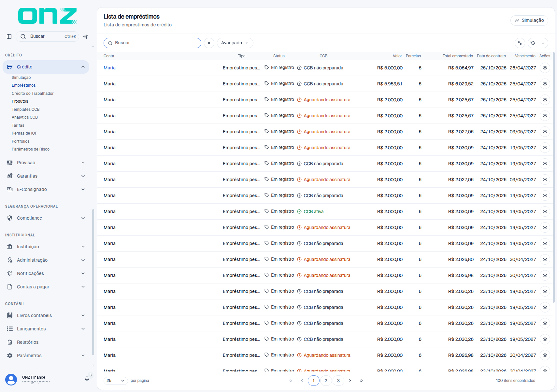557x392 pixels.
Task: Expand the Provisão section
Action: pos(46,163)
